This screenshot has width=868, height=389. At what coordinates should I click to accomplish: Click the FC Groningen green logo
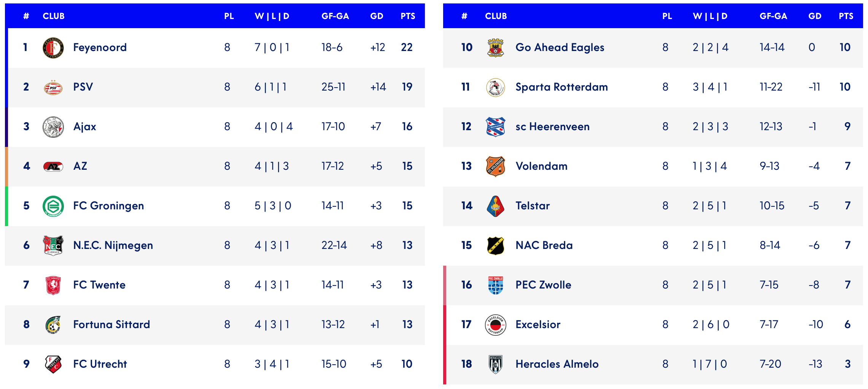[x=53, y=206]
